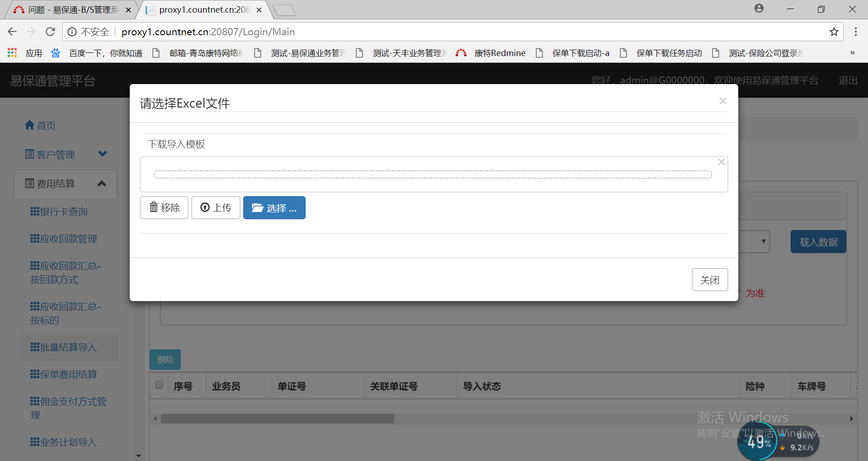Image resolution: width=868 pixels, height=461 pixels.
Task: Open 应收回款汇总-按回款方式 page
Action: [66, 273]
